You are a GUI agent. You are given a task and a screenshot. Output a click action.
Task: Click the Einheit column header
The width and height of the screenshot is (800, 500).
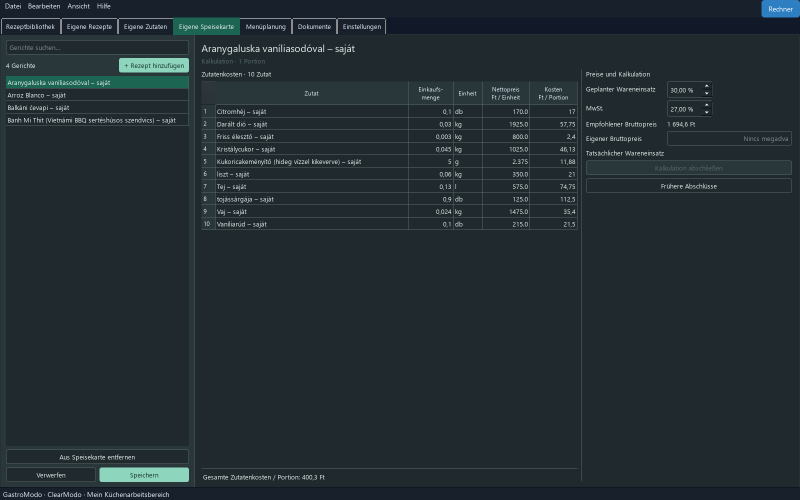[x=467, y=93]
